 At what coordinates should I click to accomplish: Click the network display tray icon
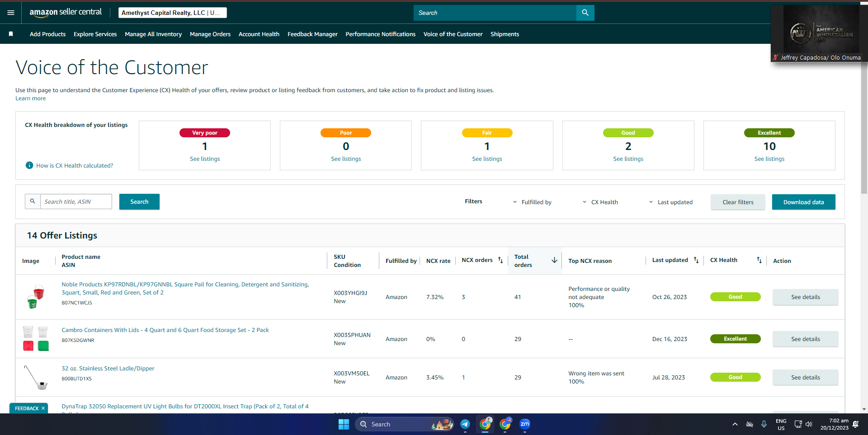tap(798, 424)
